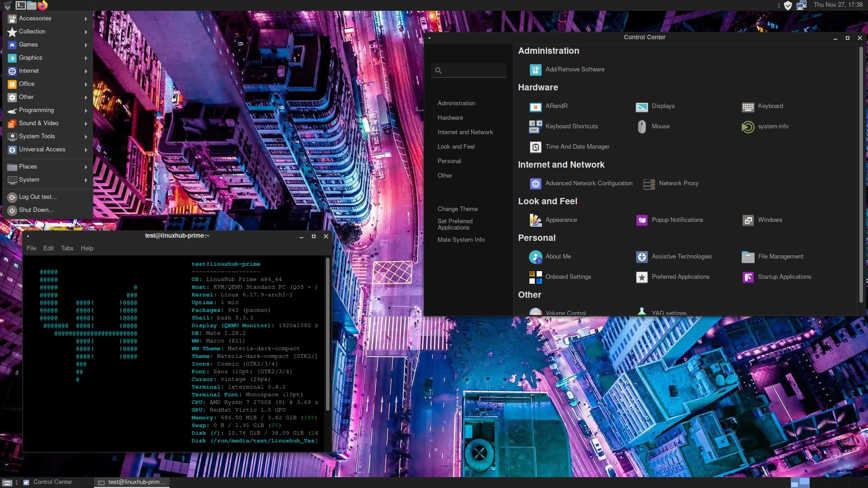Open the Appearance preferences
This screenshot has height=488, width=868.
point(561,220)
